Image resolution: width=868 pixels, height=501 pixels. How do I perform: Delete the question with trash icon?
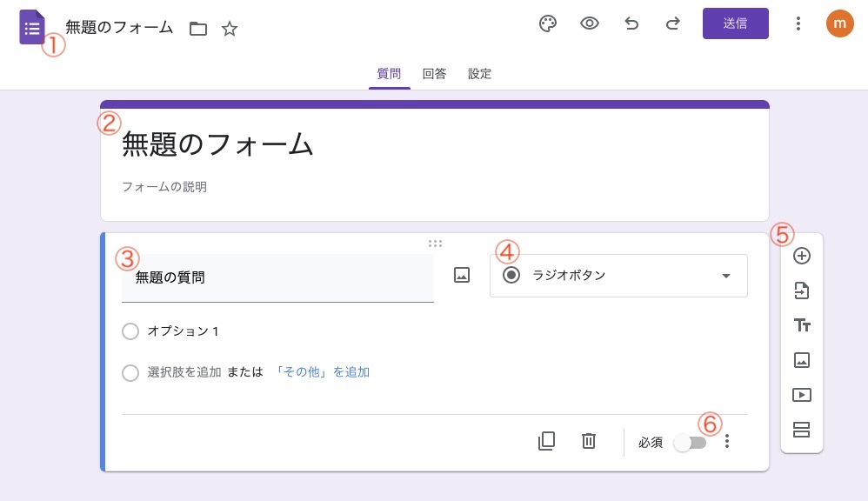pos(589,441)
